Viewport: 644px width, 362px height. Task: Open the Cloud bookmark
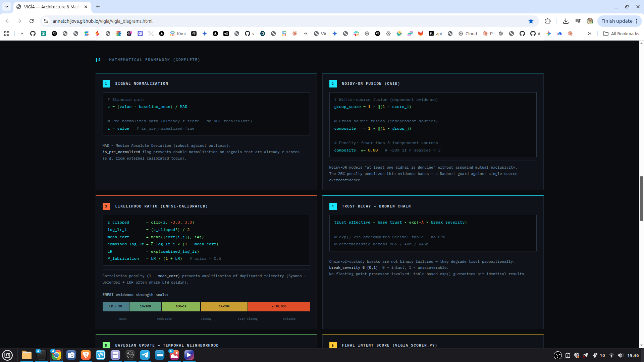[468, 34]
